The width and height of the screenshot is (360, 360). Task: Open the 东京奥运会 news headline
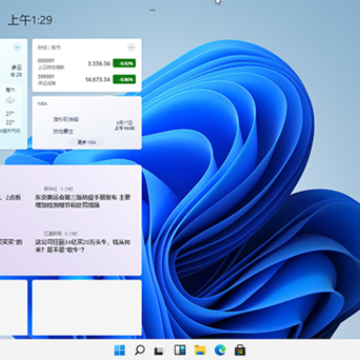[x=83, y=201]
